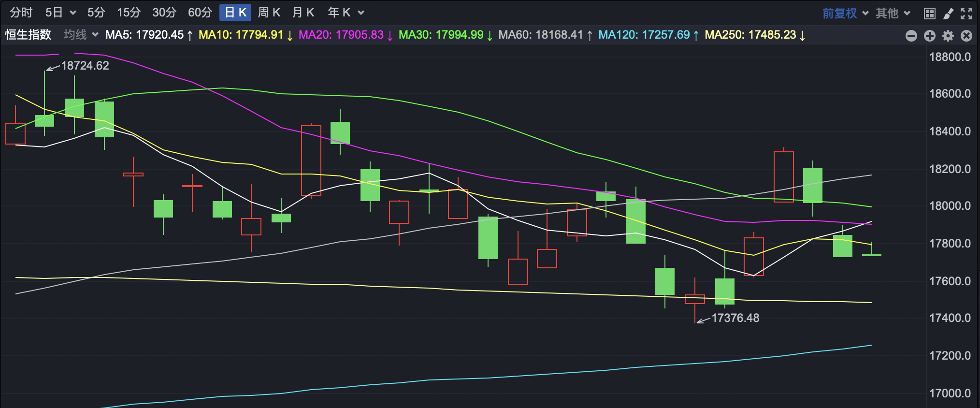Image resolution: width=980 pixels, height=408 pixels.
Task: Click the 18800.0 price axis label
Action: click(x=950, y=57)
